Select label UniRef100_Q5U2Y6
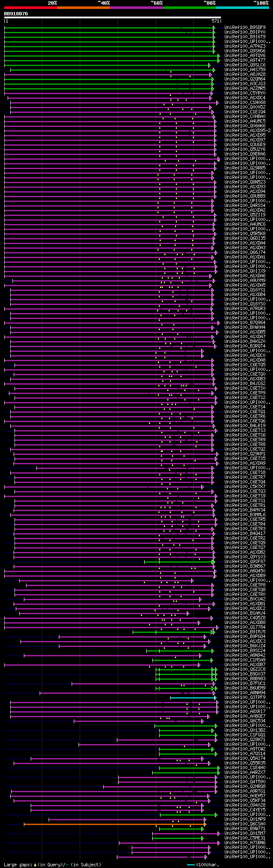 245,149
